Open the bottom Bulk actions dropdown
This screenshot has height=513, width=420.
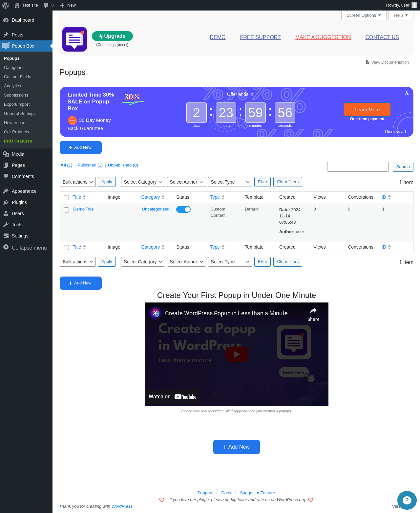pyautogui.click(x=78, y=262)
